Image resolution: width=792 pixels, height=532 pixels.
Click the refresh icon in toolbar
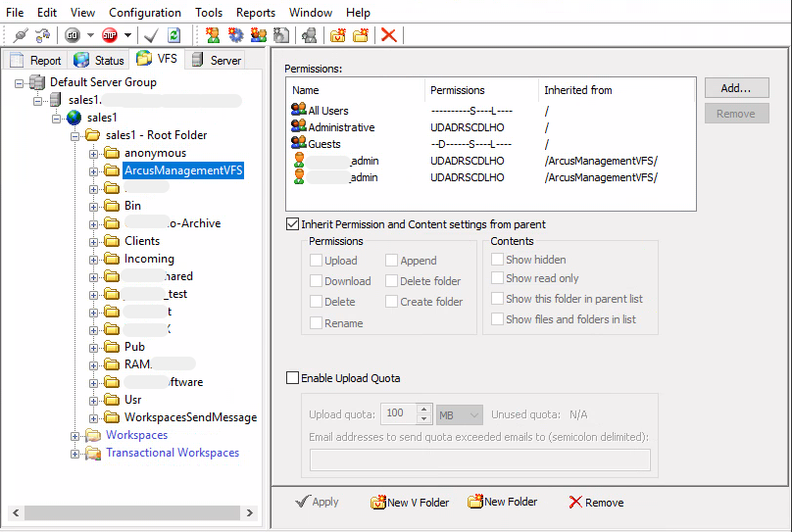tap(173, 35)
